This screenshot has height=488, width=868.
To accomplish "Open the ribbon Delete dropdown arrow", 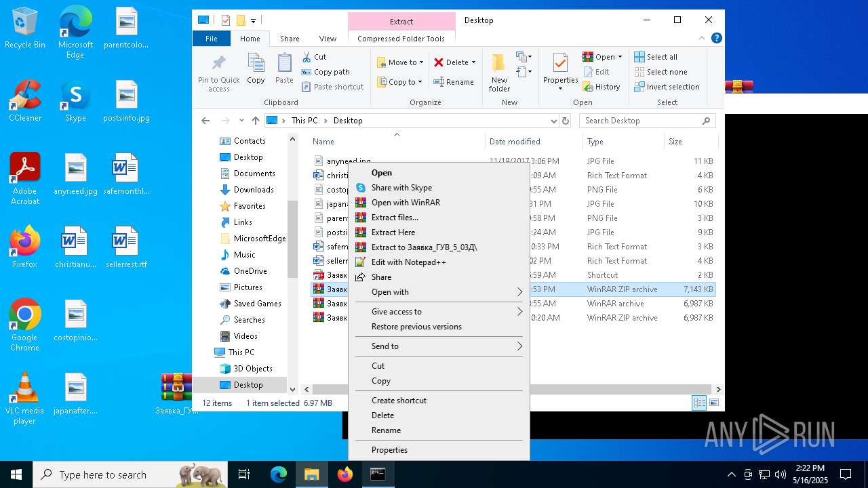I will [x=473, y=62].
